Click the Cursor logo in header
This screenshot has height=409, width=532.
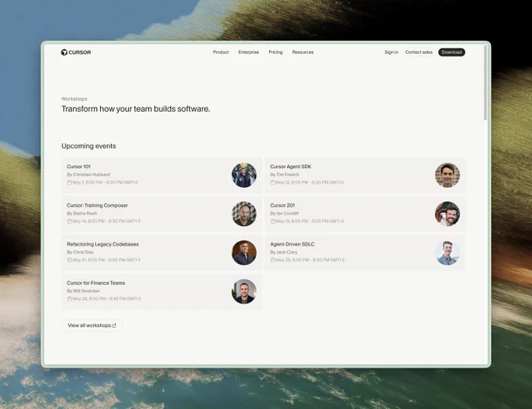(76, 52)
